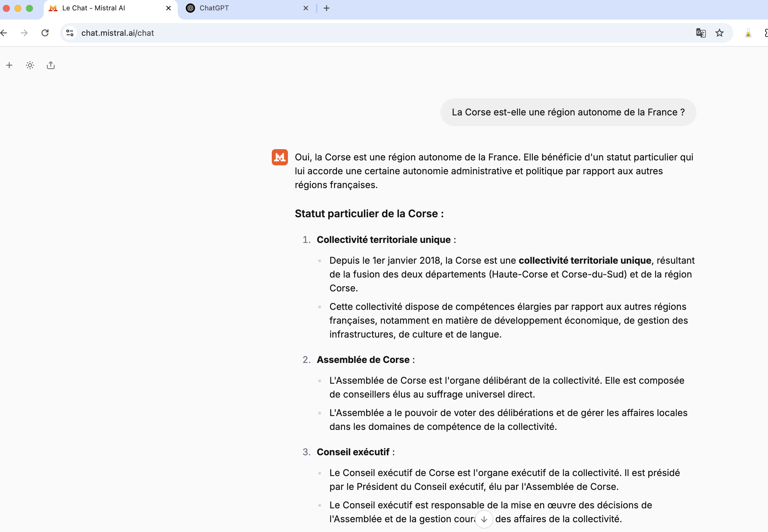768x532 pixels.
Task: Select the Le Chat - Mistral AI tab
Action: click(100, 8)
